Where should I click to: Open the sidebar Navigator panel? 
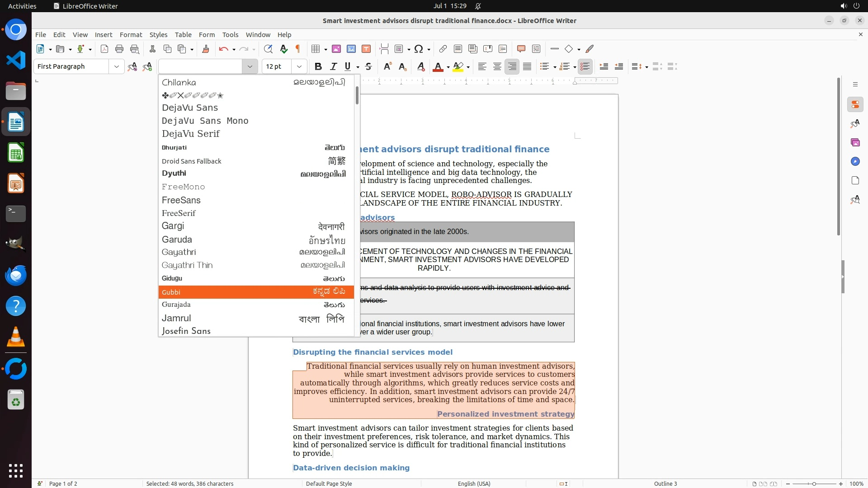(x=855, y=161)
